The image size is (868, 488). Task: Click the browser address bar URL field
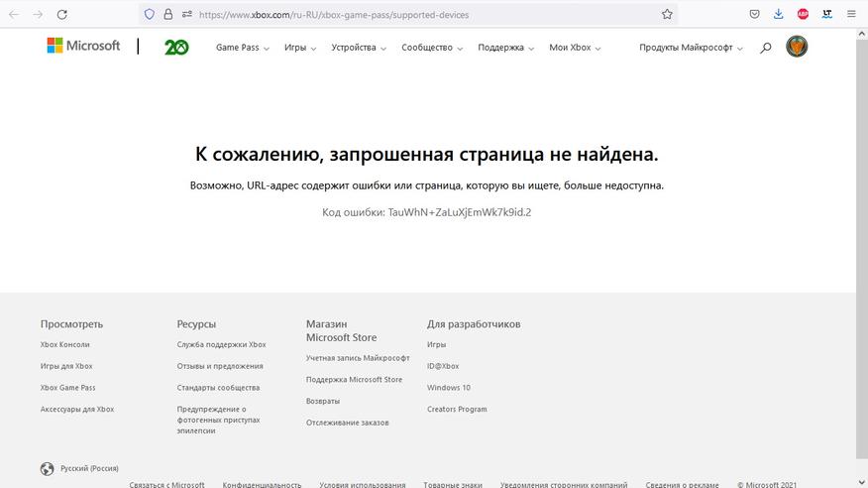point(416,15)
